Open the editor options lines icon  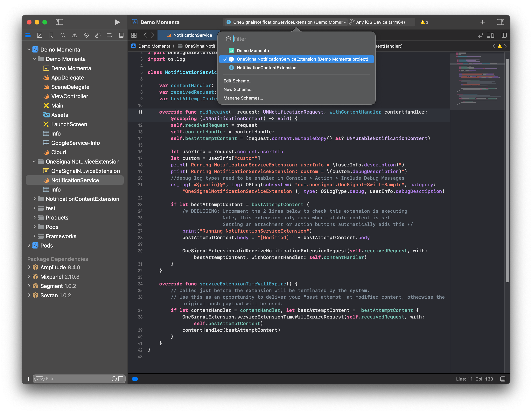tap(491, 35)
